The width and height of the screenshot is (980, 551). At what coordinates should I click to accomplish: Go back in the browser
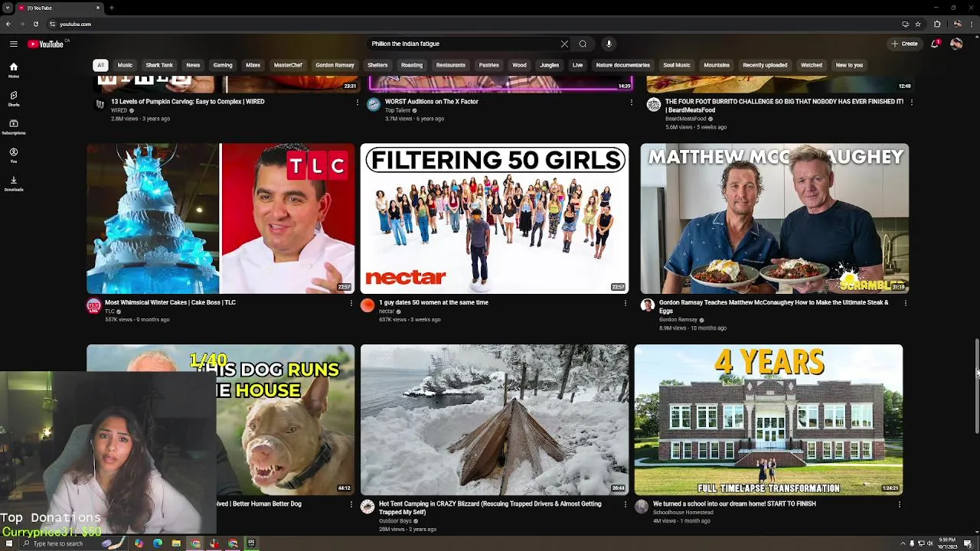[8, 24]
